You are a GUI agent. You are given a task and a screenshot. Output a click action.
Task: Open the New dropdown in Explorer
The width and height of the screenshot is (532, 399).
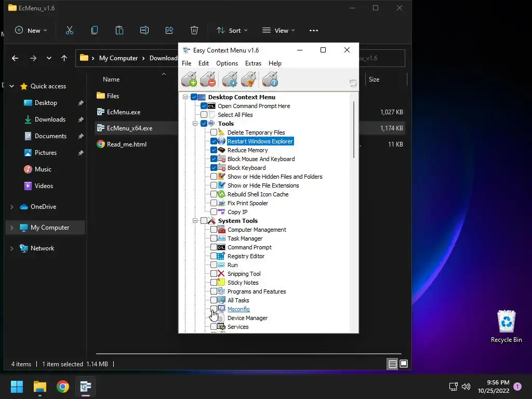(31, 30)
